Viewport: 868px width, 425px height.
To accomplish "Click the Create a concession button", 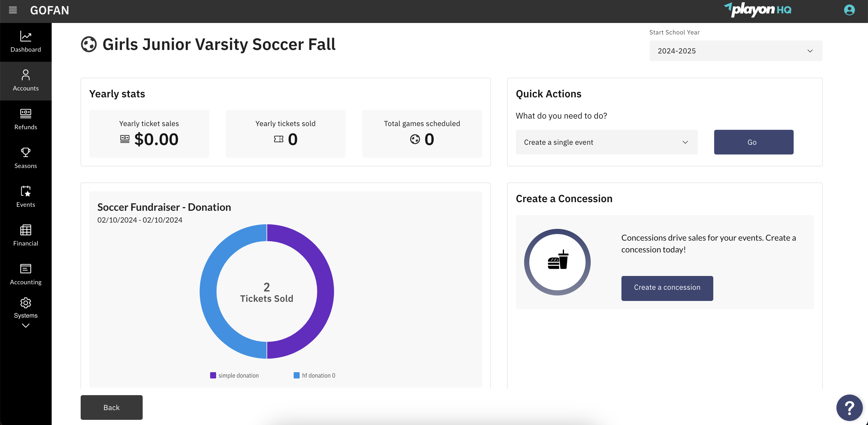I will tap(667, 288).
